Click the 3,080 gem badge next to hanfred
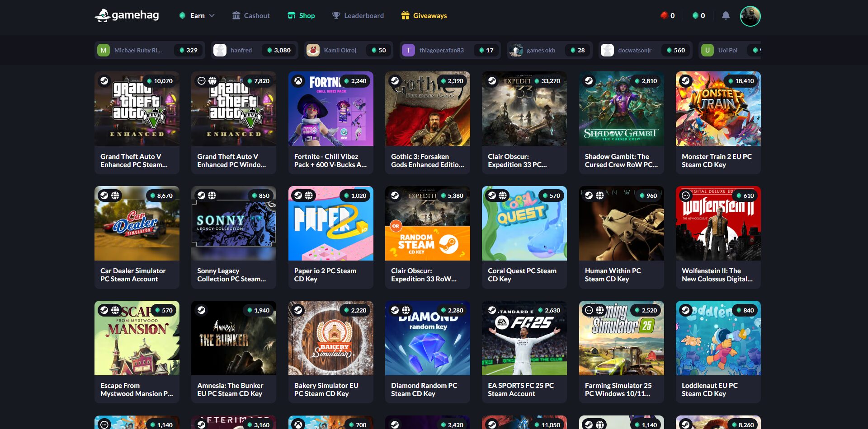Screen dimensions: 868x429 [x=279, y=50]
